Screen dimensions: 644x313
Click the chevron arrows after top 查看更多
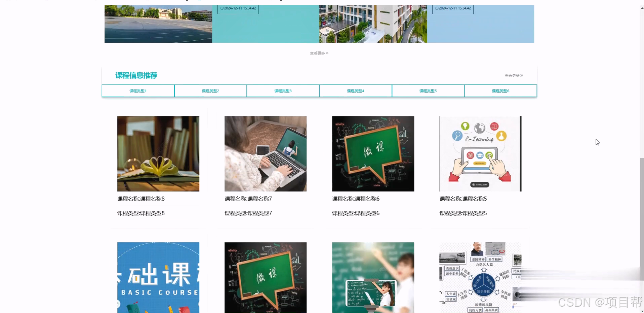[327, 53]
